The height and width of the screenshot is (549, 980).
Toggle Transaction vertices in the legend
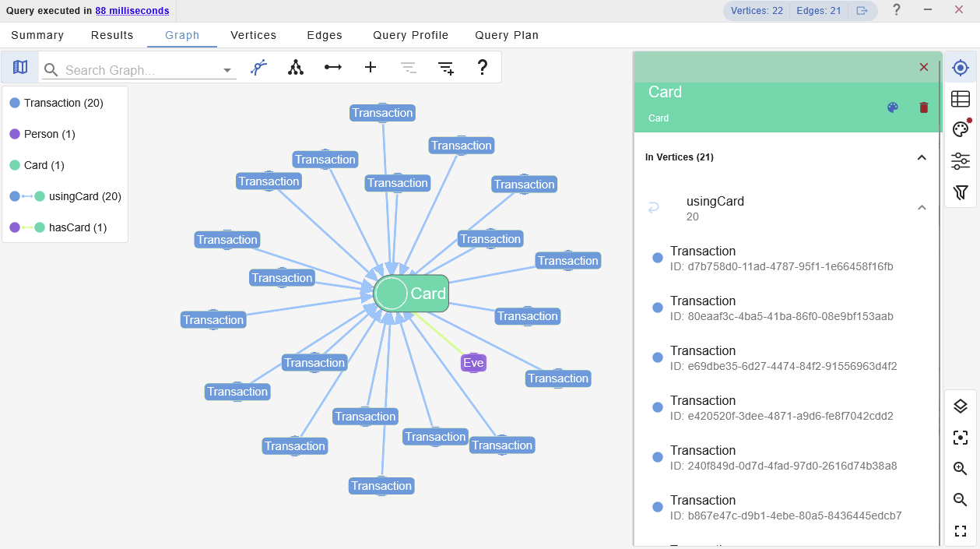[63, 103]
